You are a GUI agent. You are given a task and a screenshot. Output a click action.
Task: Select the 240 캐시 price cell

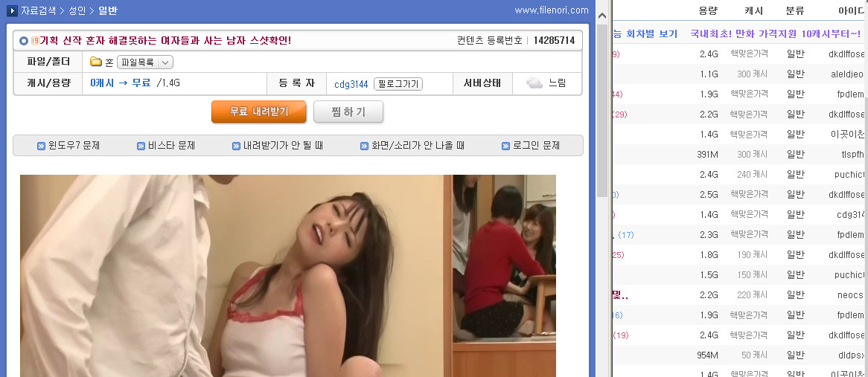pos(753,174)
